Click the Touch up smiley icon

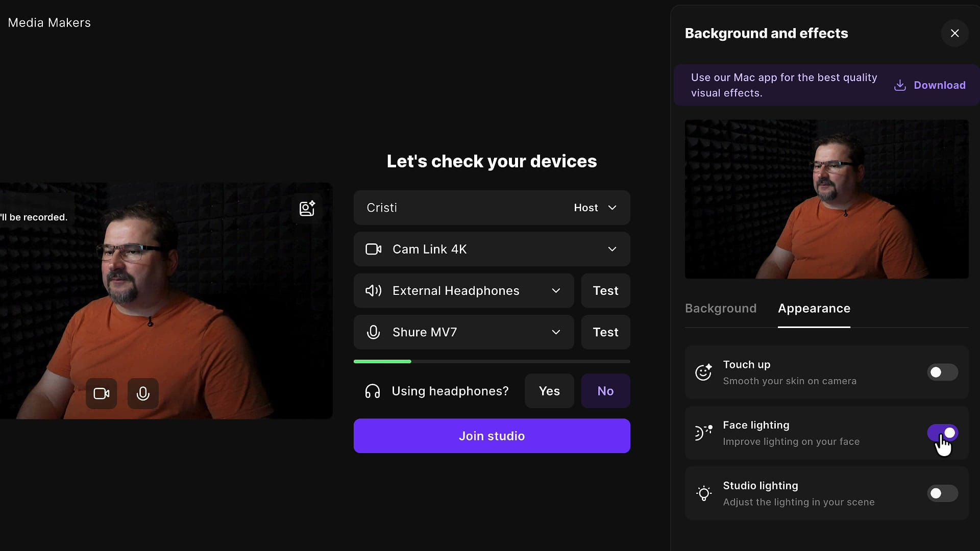tap(703, 372)
